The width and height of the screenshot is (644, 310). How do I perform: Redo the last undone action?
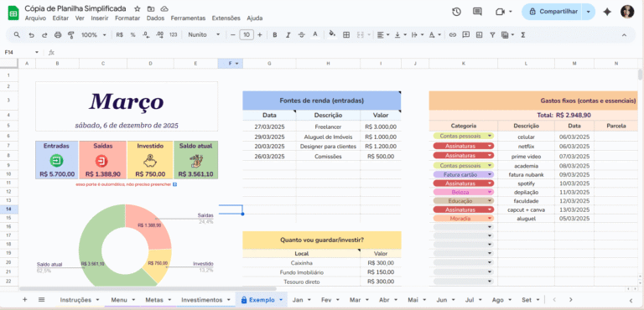(x=44, y=35)
